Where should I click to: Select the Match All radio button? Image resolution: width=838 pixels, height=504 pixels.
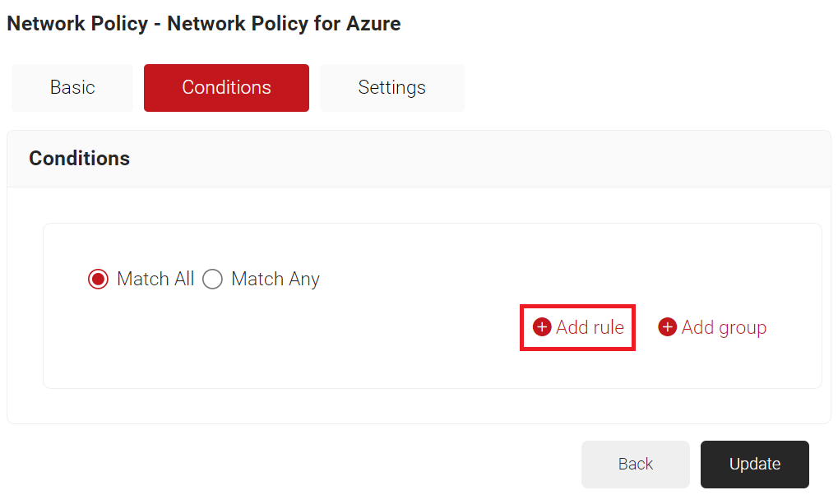98,280
